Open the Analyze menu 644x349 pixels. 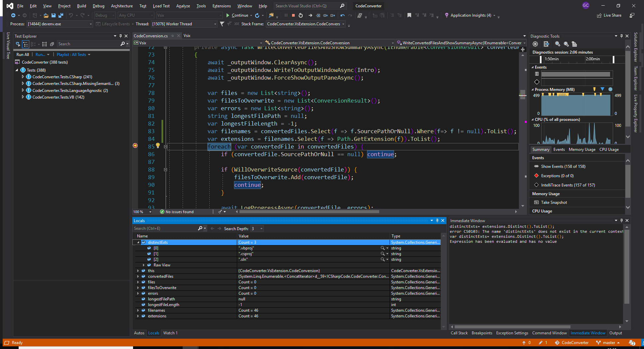[x=183, y=6]
